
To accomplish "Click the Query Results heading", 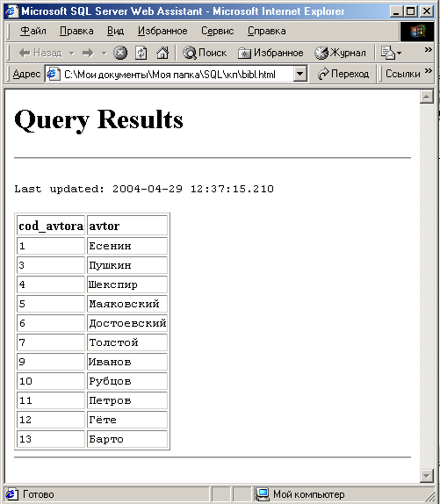I will (98, 119).
